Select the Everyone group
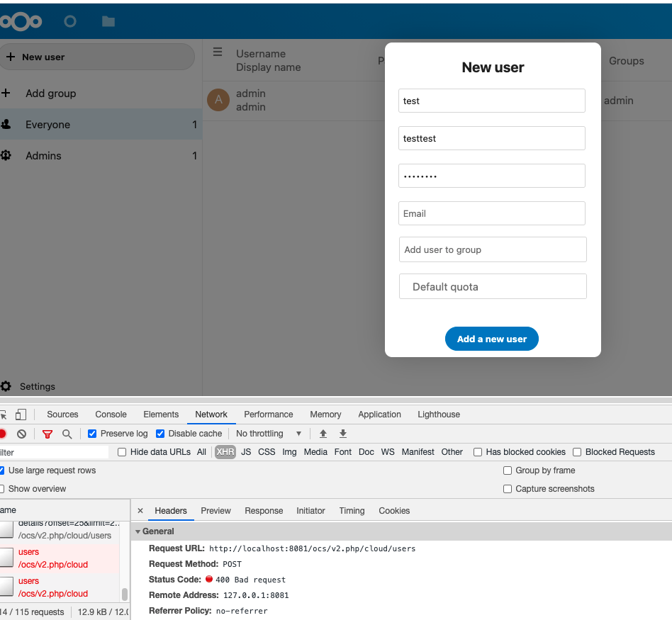 (x=101, y=124)
